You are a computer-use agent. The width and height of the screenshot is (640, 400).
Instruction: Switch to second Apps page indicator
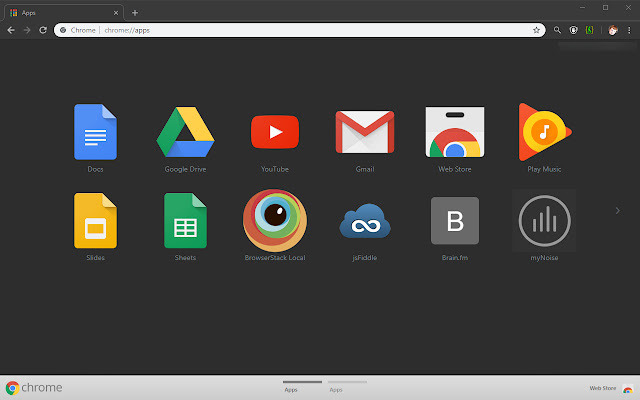(347, 386)
